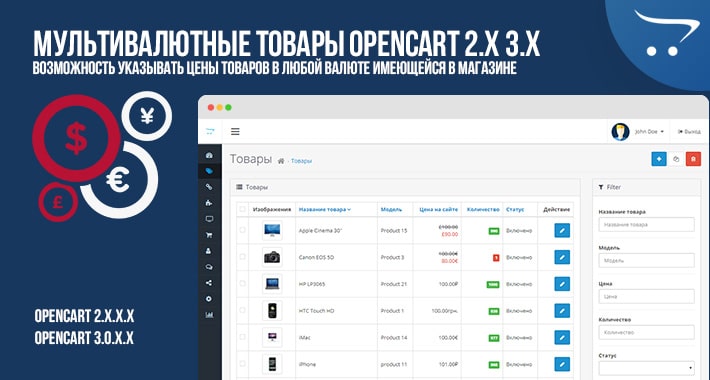The image size is (710, 380).
Task: Click the Apple Cinema 30" thumbnail
Action: click(x=272, y=231)
